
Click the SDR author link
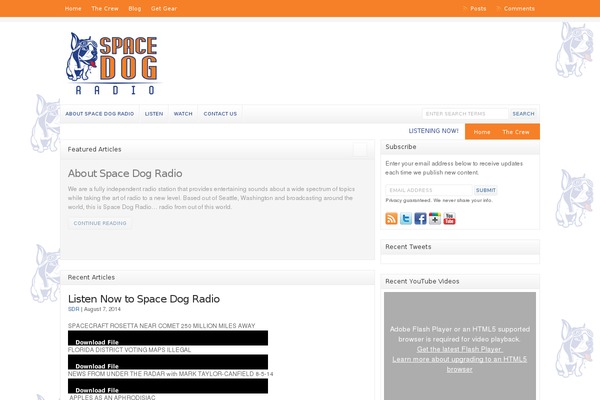[73, 309]
